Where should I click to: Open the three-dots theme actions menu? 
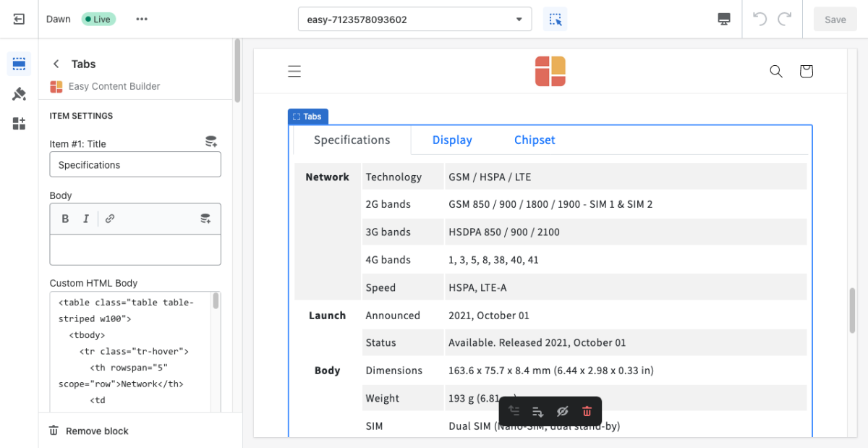pyautogui.click(x=142, y=20)
